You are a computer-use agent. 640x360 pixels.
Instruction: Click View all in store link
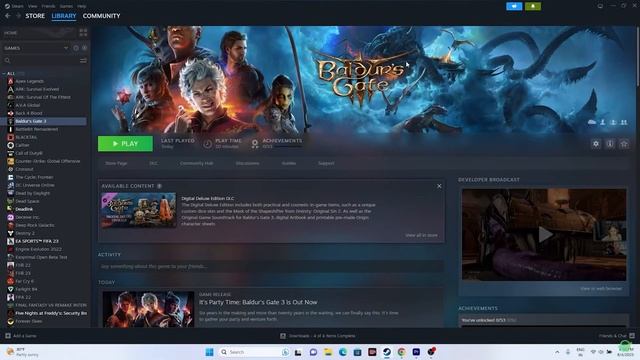(x=421, y=235)
